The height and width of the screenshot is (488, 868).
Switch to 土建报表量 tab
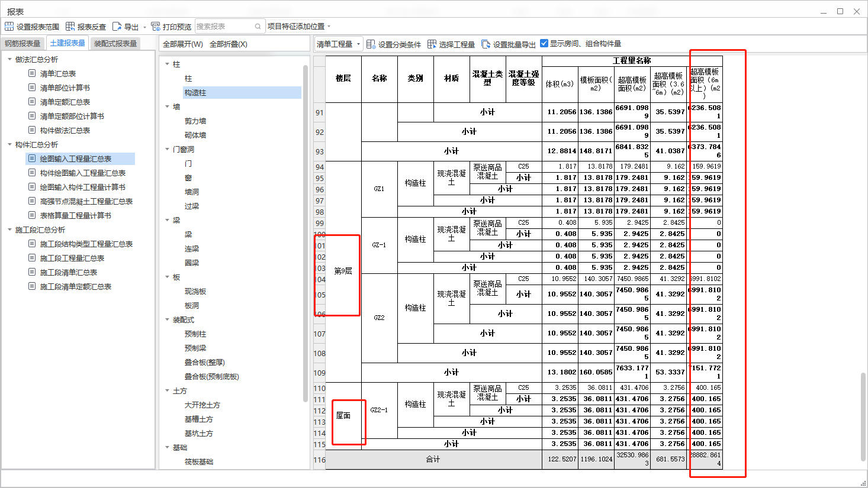[67, 43]
